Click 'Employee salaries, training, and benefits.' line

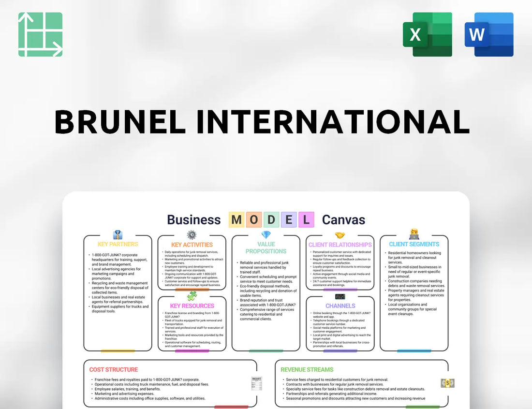click(x=128, y=389)
